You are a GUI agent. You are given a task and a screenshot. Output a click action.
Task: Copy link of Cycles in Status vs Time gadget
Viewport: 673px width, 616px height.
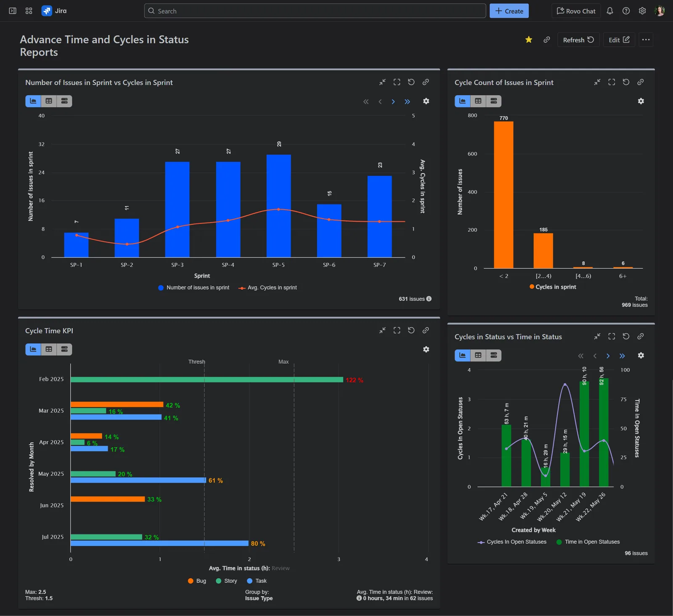click(641, 336)
